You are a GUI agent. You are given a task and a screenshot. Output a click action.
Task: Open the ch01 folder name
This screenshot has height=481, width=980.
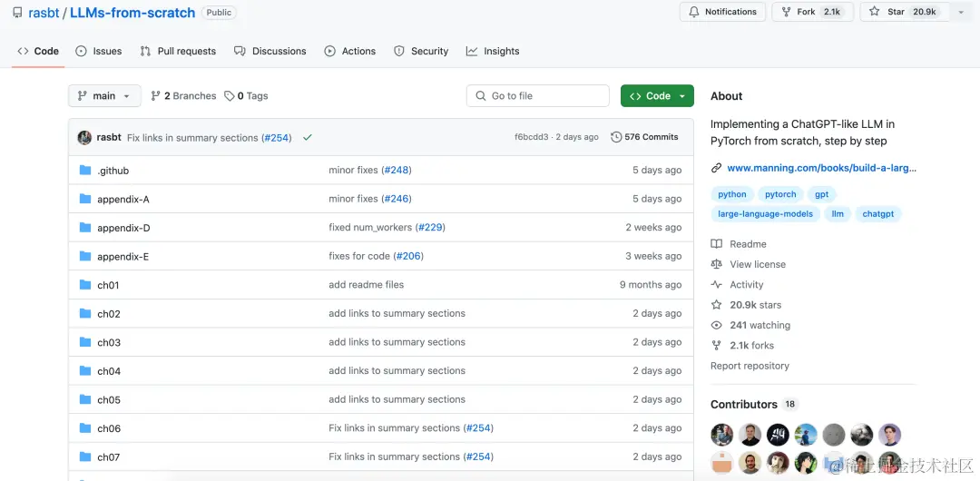click(108, 285)
